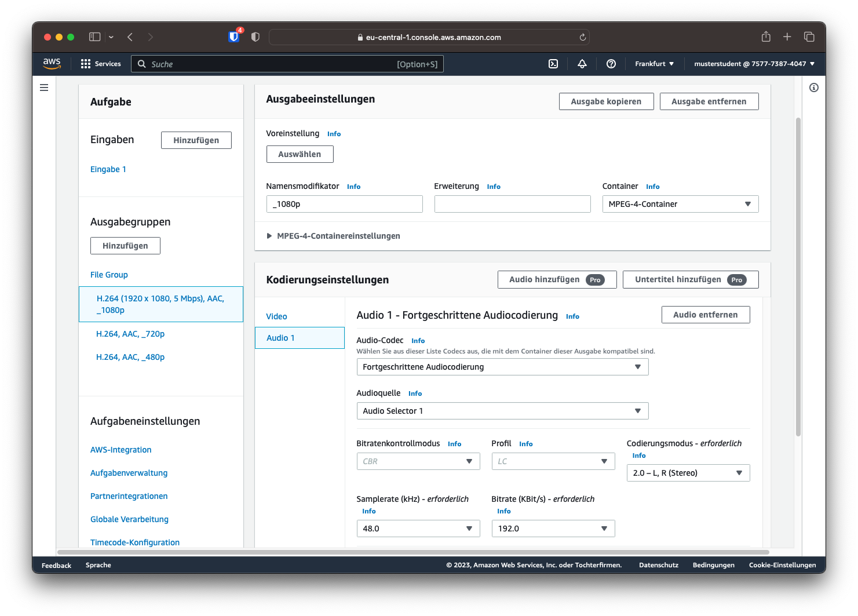Open the Codierungsmodus 2.0 Stereo dropdown

click(x=688, y=473)
